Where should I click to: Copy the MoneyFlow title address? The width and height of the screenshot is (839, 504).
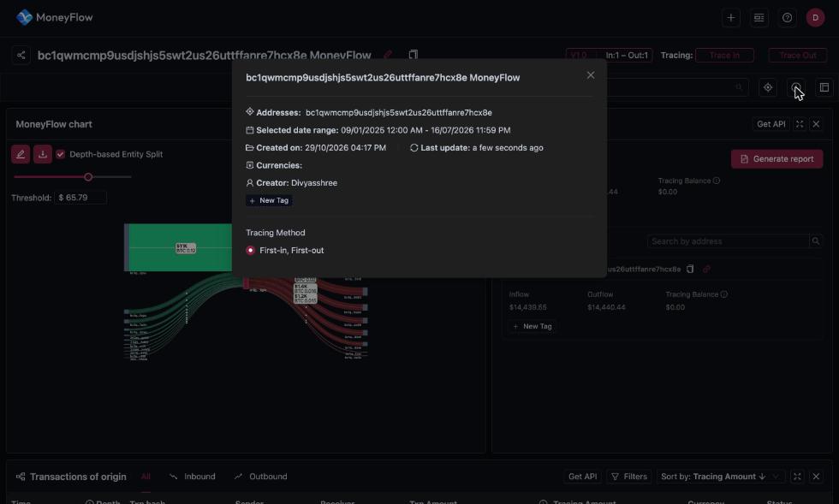pos(413,55)
